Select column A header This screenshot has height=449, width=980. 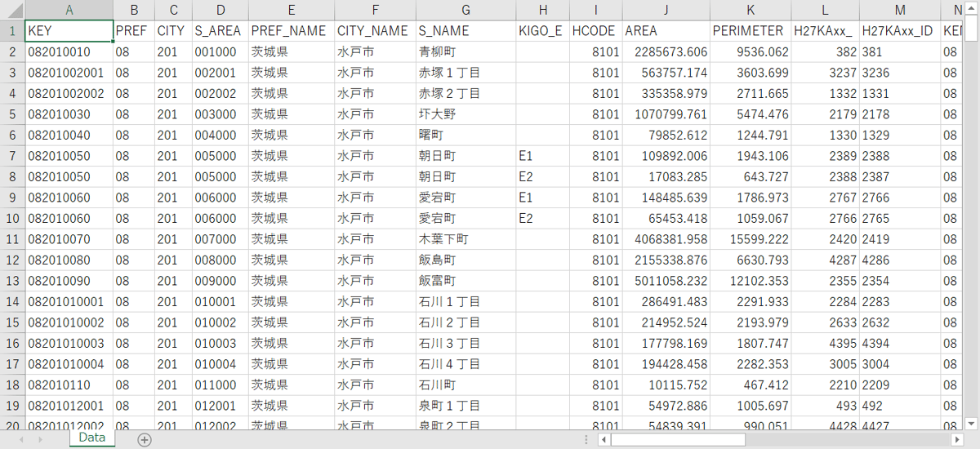tap(69, 10)
